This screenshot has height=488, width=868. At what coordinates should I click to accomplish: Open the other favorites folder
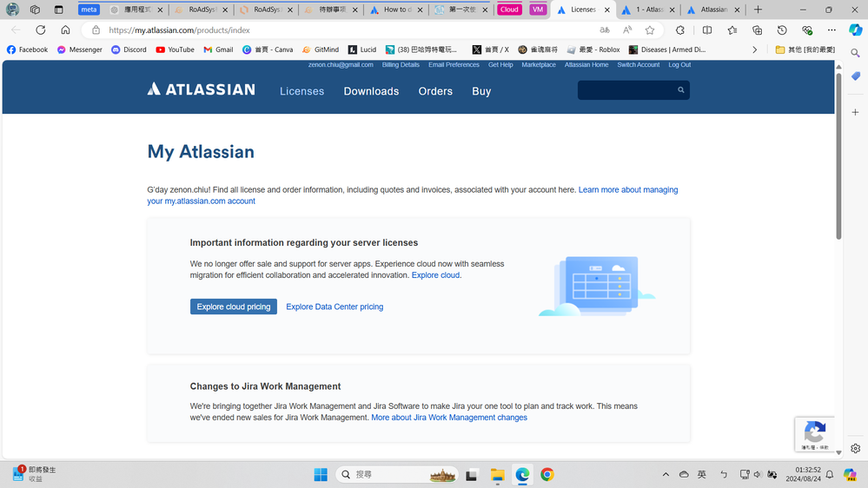(x=805, y=49)
